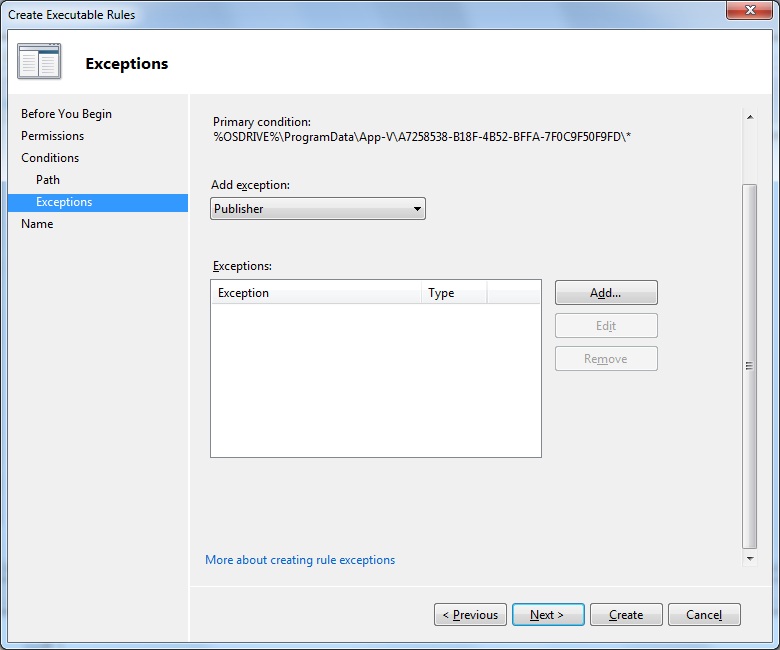Continue with the Next button

click(547, 615)
